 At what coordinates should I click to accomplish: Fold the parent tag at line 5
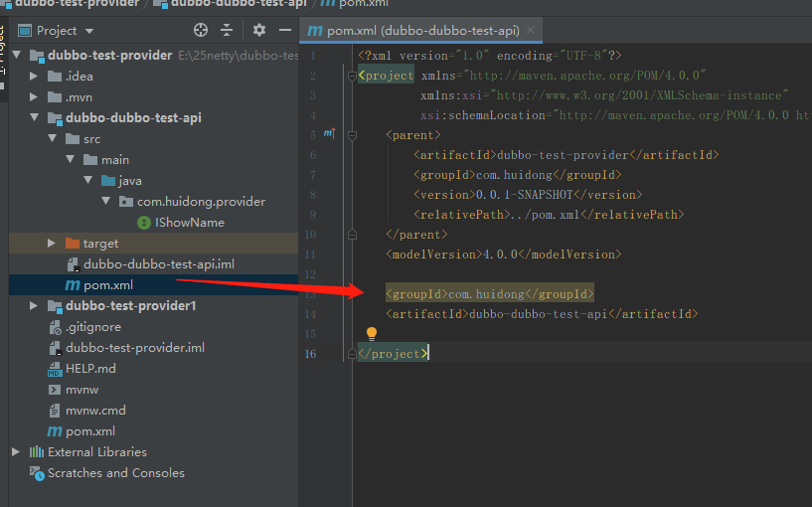[x=352, y=135]
